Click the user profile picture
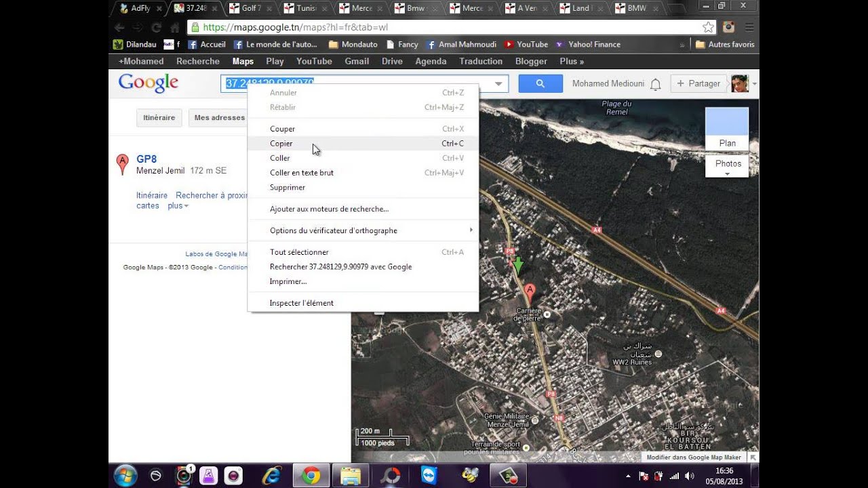Viewport: 868px width, 488px height. click(739, 84)
